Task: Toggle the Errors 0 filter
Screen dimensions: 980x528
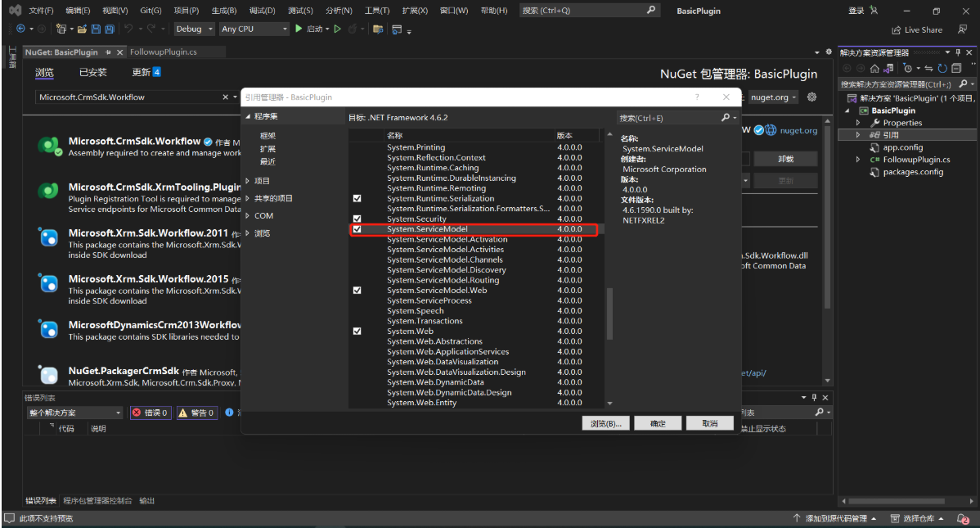Action: click(150, 413)
